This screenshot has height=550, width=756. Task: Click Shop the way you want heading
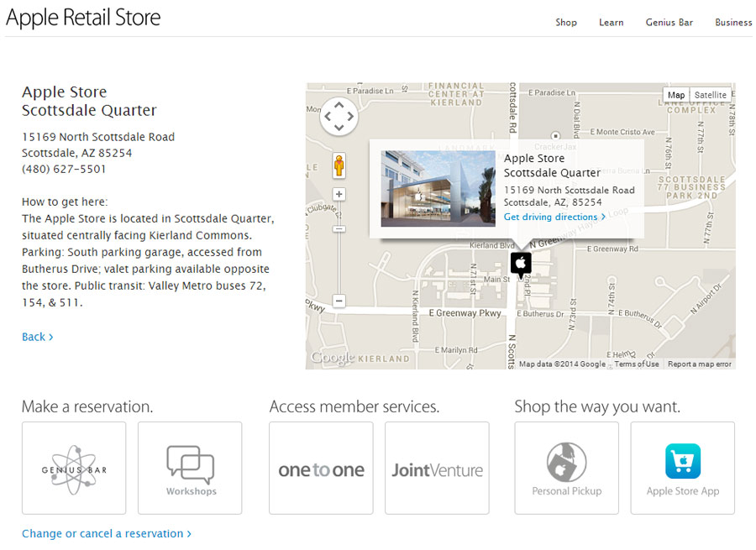coord(597,406)
